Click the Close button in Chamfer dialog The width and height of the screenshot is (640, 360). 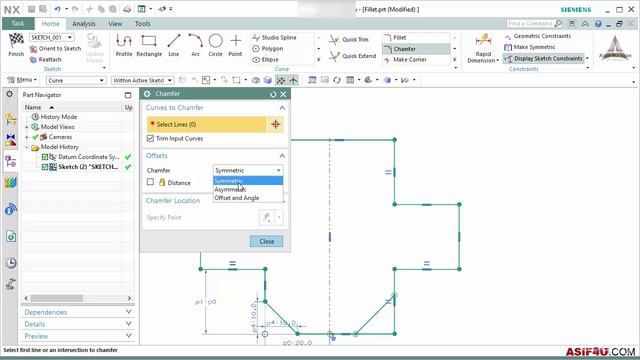(x=267, y=241)
